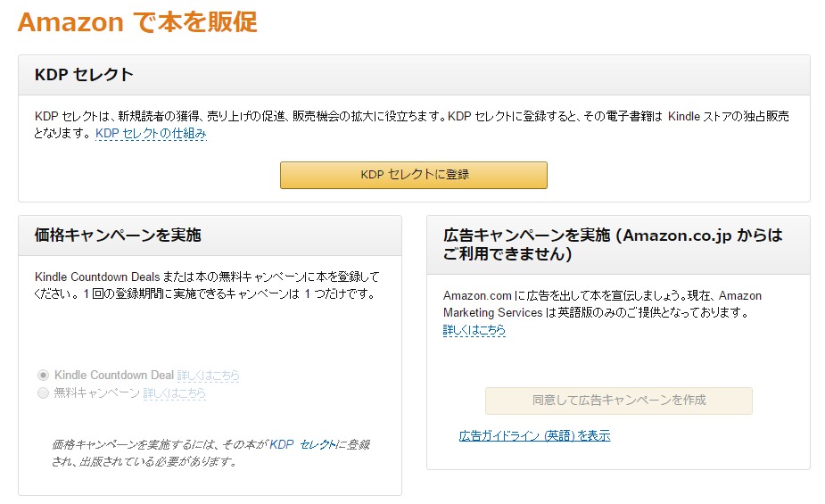The height and width of the screenshot is (504, 825).
Task: Click KDP セレクト link in italic note
Action: 302,444
